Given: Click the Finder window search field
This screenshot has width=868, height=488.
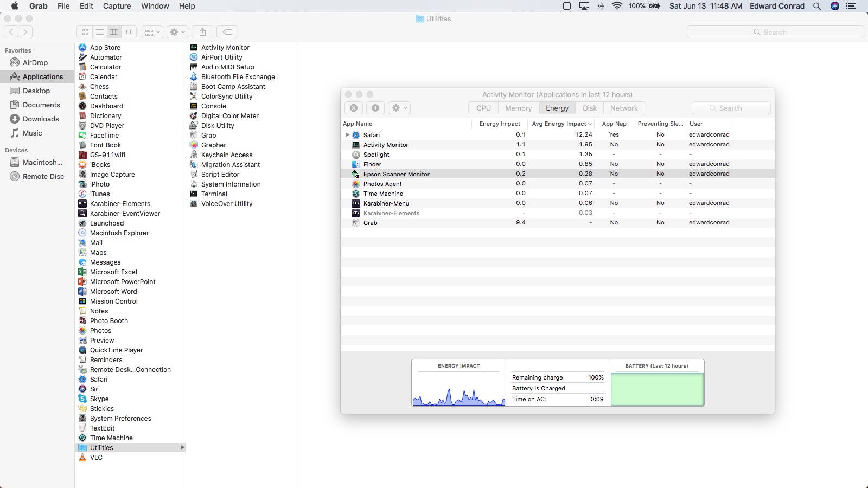Looking at the screenshot, I should coord(775,32).
